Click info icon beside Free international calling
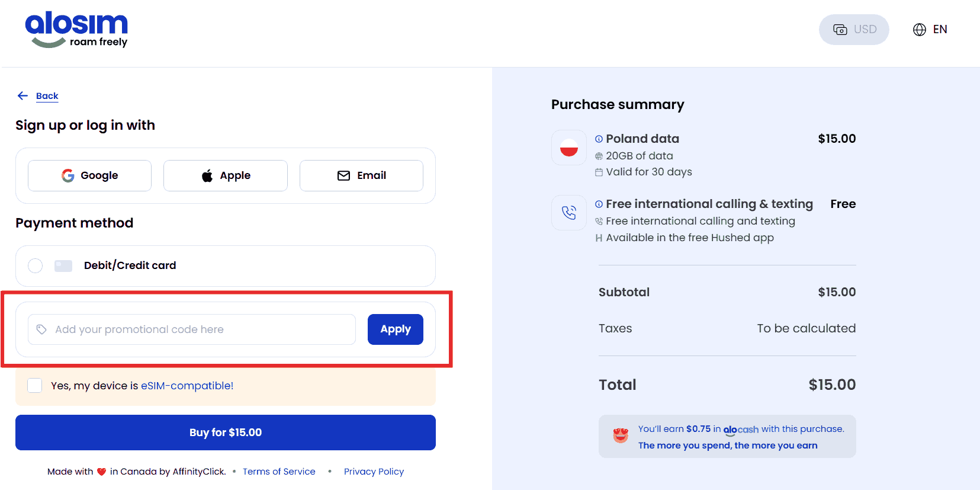 599,204
